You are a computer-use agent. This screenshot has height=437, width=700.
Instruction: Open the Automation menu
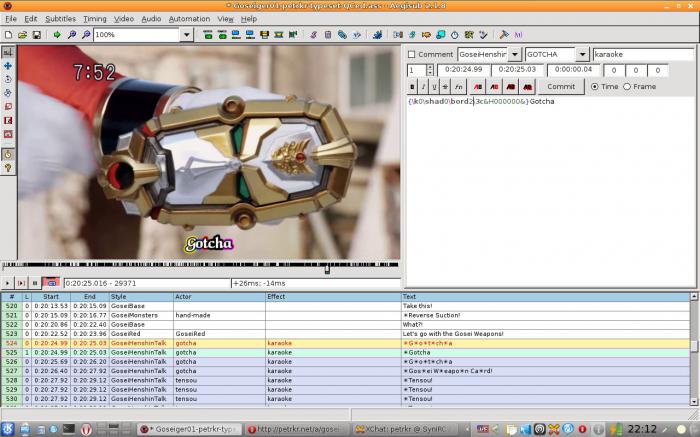coord(189,19)
